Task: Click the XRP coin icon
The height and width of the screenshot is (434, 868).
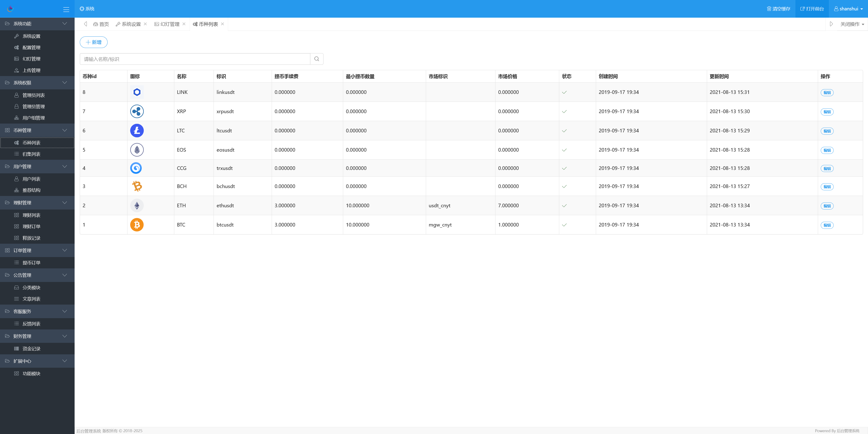Action: point(137,111)
